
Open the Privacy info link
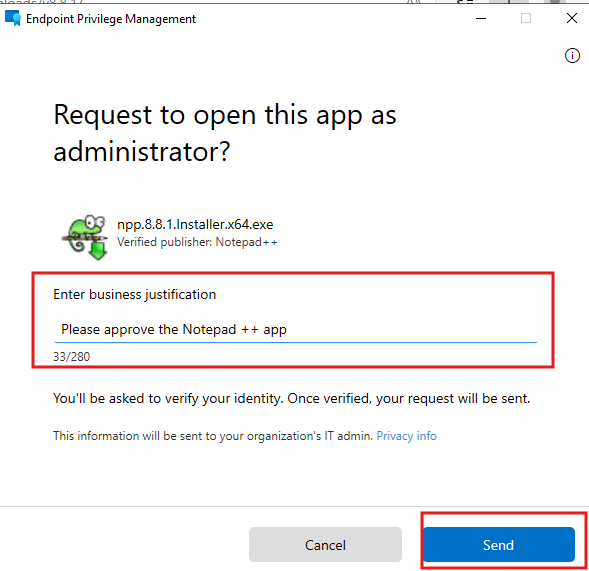[406, 436]
